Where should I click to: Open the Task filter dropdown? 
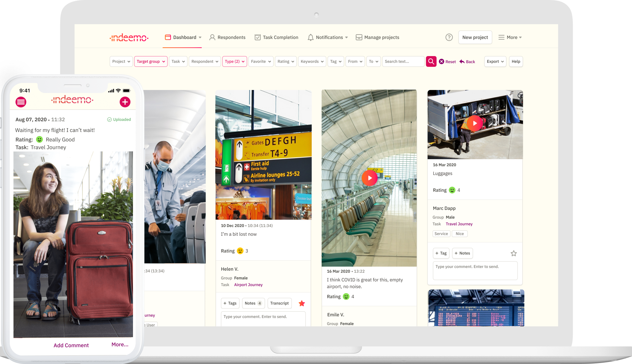click(178, 61)
